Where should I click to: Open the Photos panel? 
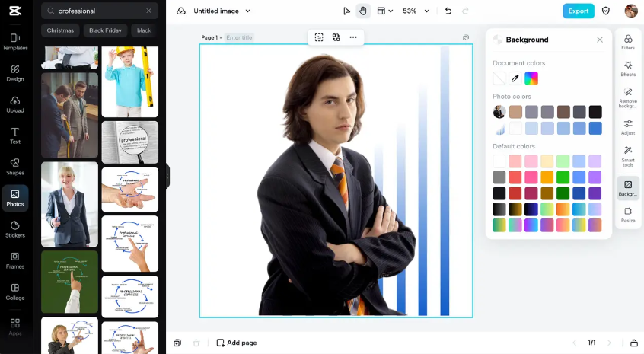tap(15, 199)
